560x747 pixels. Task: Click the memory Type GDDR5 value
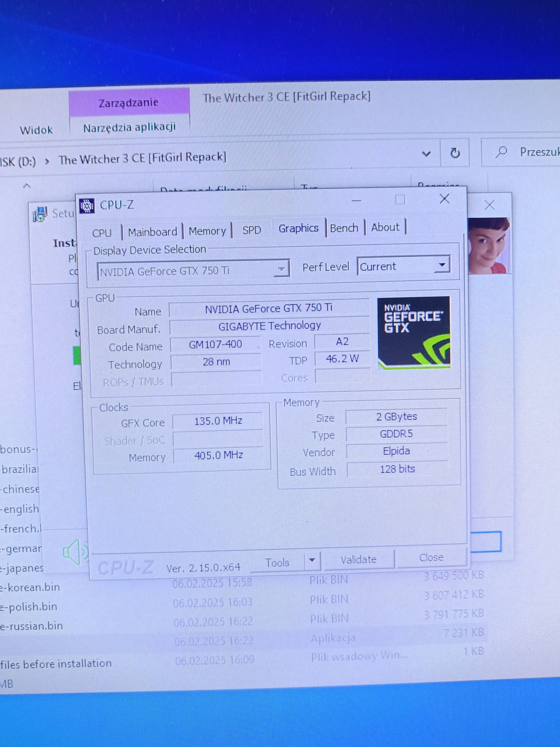click(x=396, y=434)
